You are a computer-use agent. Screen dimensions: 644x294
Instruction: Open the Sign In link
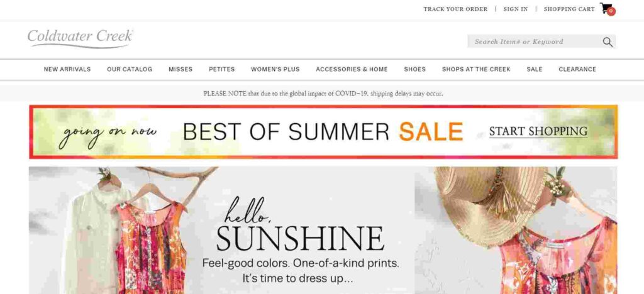click(516, 9)
